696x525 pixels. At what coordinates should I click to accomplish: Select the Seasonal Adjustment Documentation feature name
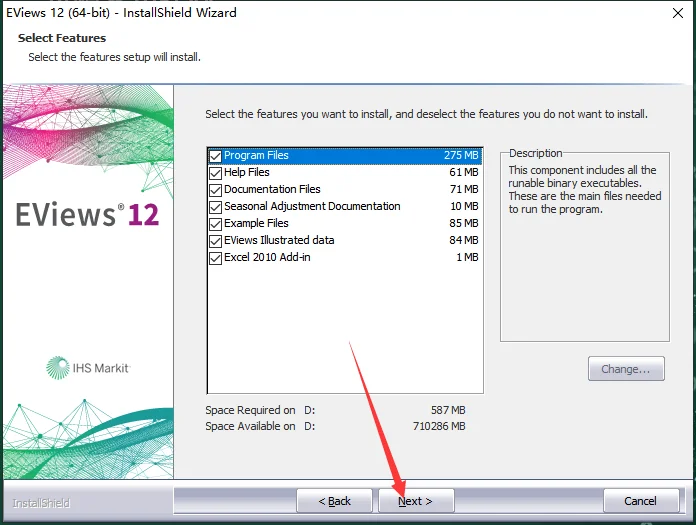(312, 207)
